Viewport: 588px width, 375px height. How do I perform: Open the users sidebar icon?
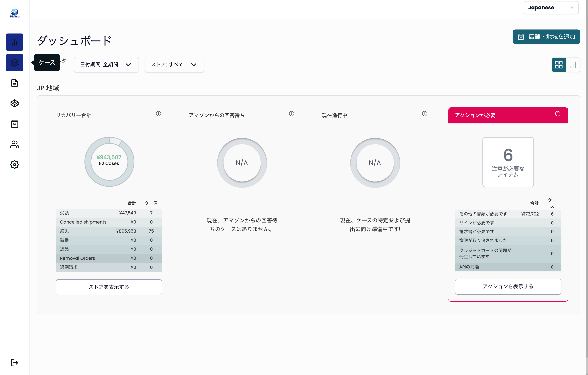coord(14,144)
